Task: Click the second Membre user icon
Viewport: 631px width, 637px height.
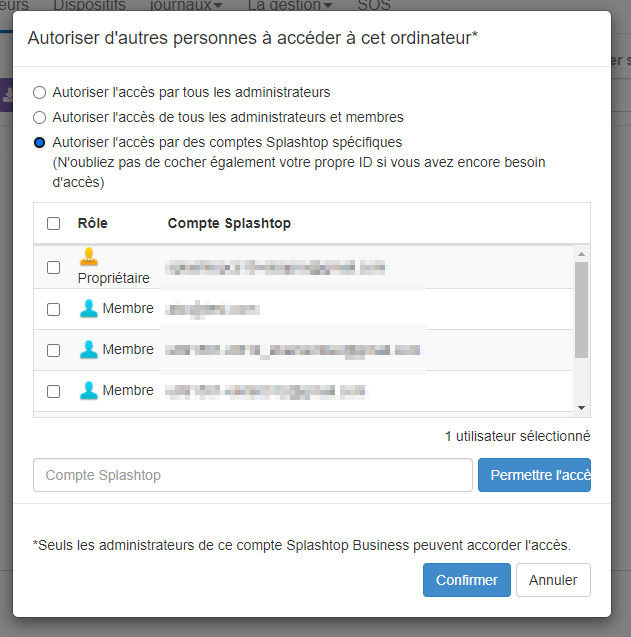Action: (89, 350)
